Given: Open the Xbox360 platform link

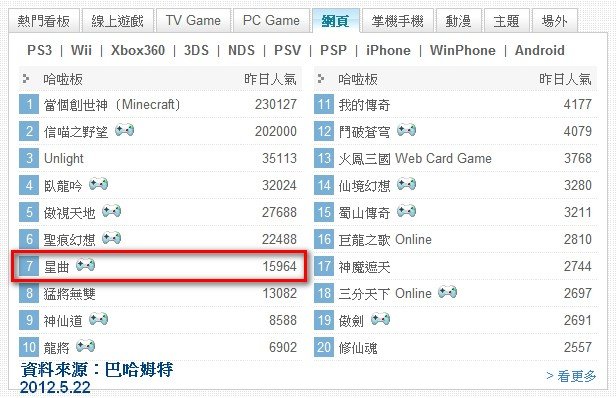Looking at the screenshot, I should coord(138,50).
